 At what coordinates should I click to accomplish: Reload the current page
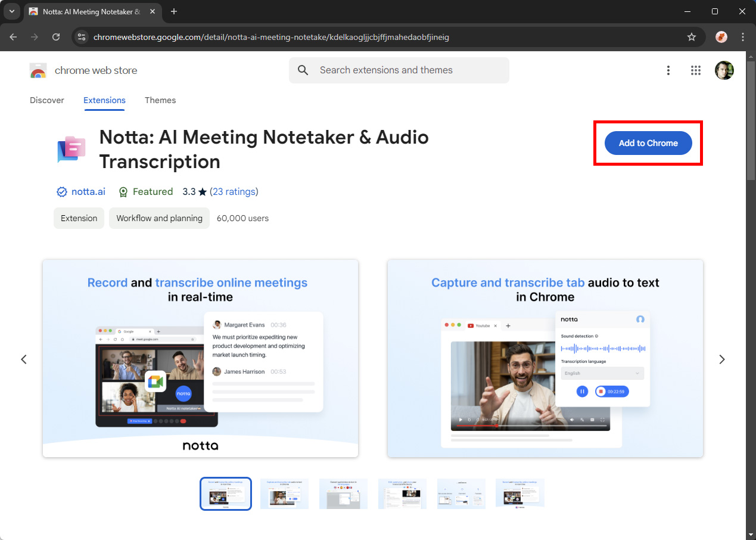click(56, 37)
